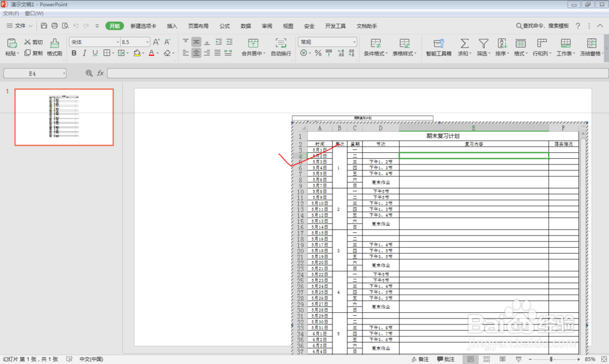Toggle top vertical alignment
This screenshot has width=609, height=364.
(186, 42)
